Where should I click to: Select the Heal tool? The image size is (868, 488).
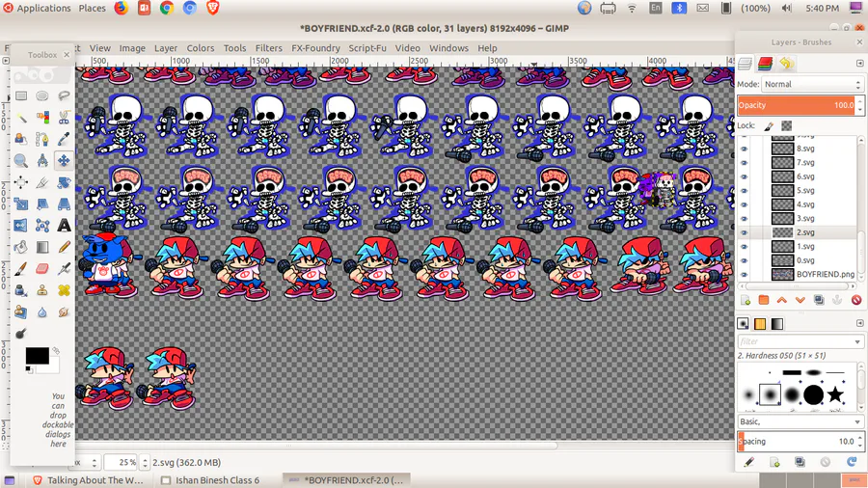pos(64,290)
